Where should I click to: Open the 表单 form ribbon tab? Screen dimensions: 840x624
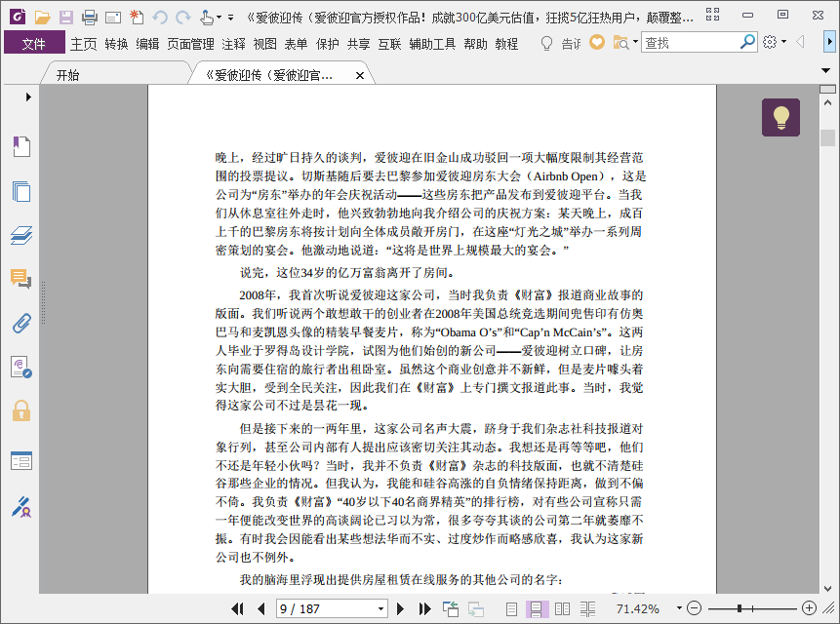(296, 44)
